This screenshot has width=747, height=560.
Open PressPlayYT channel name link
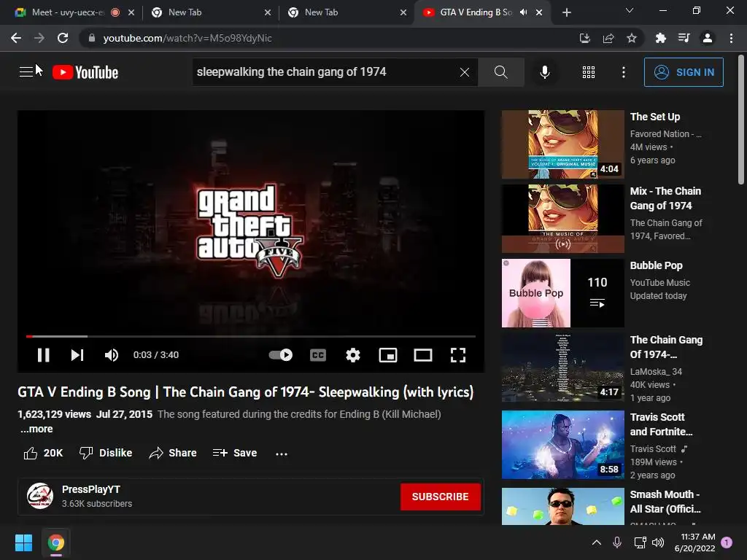(x=91, y=489)
